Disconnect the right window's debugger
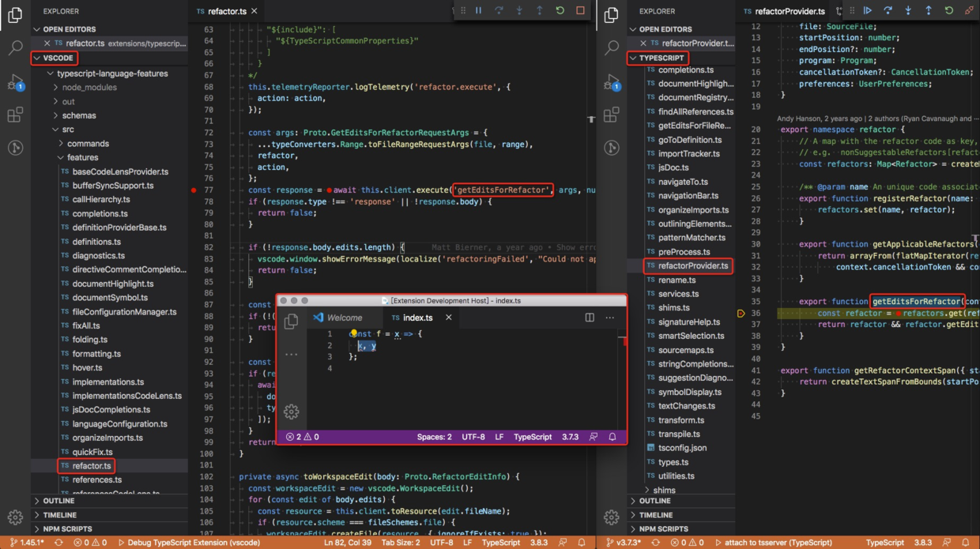This screenshot has width=980, height=549. tap(969, 11)
